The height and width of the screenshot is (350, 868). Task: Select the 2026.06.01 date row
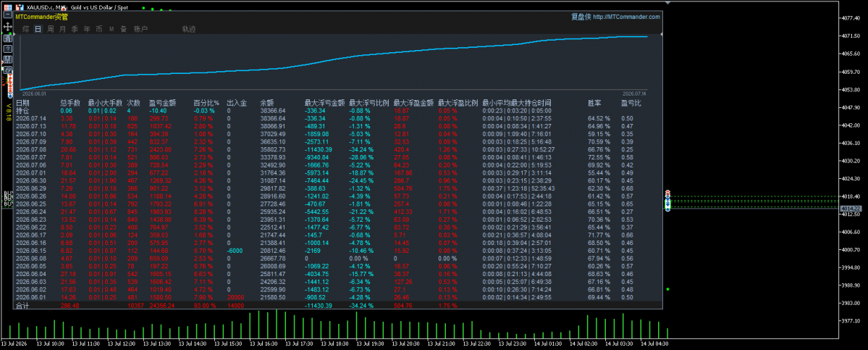30,297
